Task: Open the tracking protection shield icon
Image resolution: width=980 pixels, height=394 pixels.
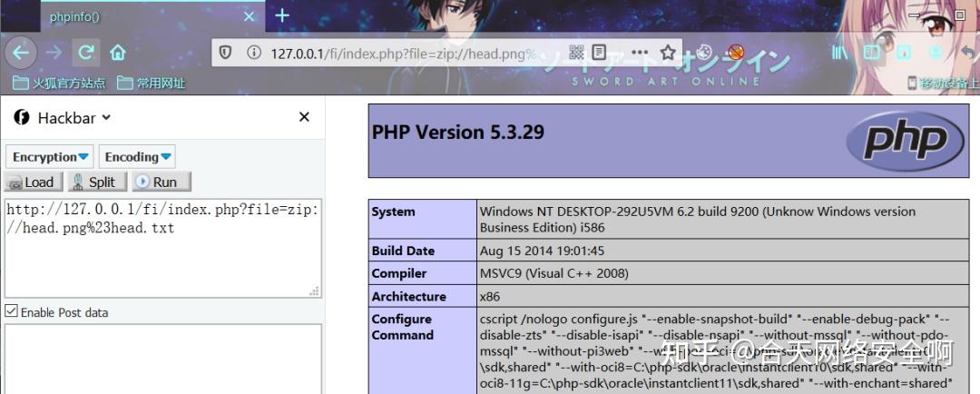Action: click(226, 53)
